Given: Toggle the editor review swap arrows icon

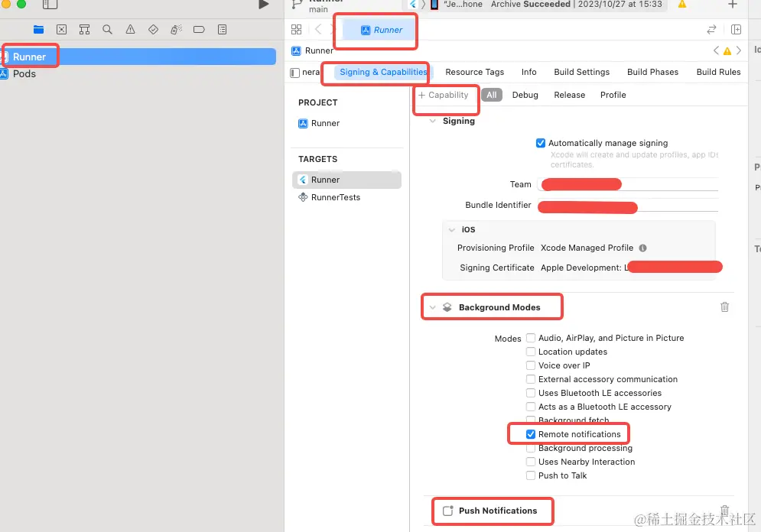Looking at the screenshot, I should [711, 30].
